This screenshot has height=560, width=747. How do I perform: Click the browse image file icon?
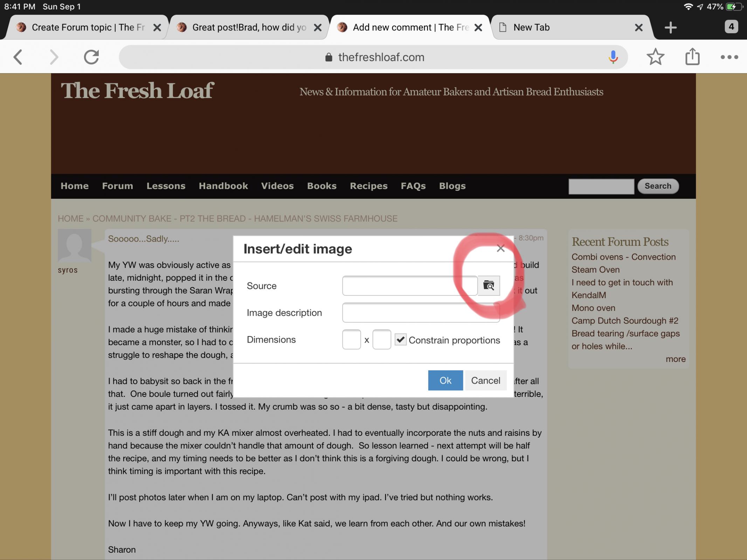click(x=489, y=286)
